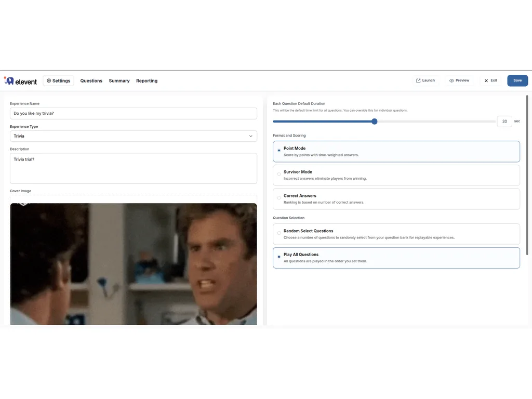Click the Preview button

click(x=459, y=81)
